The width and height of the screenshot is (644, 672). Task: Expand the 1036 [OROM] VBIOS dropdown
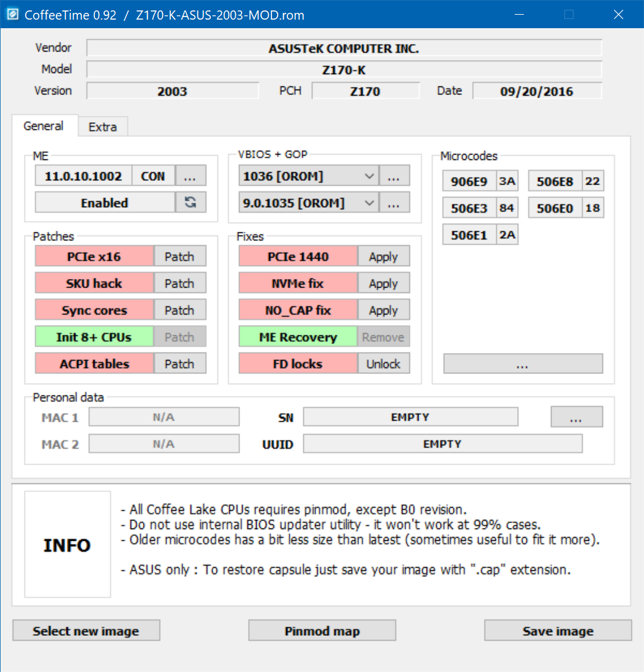[x=369, y=176]
